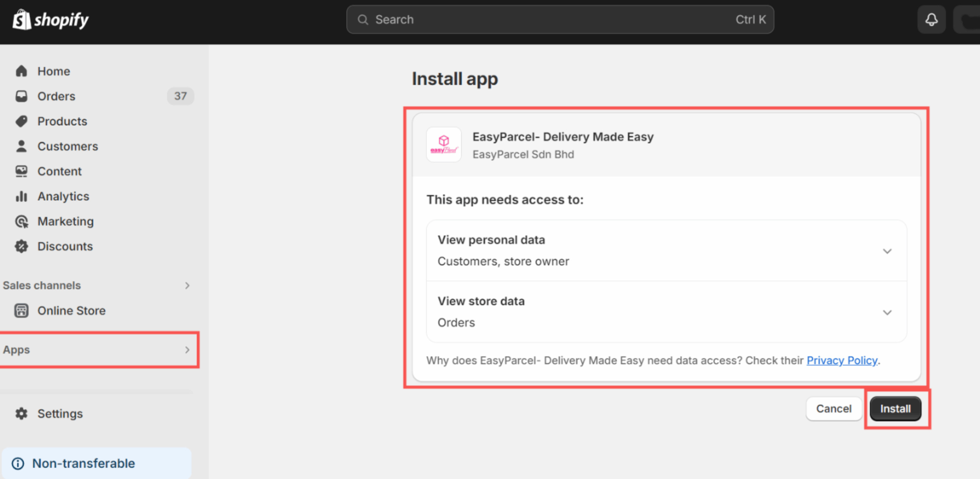
Task: Expand the Sales channels list
Action: point(187,285)
